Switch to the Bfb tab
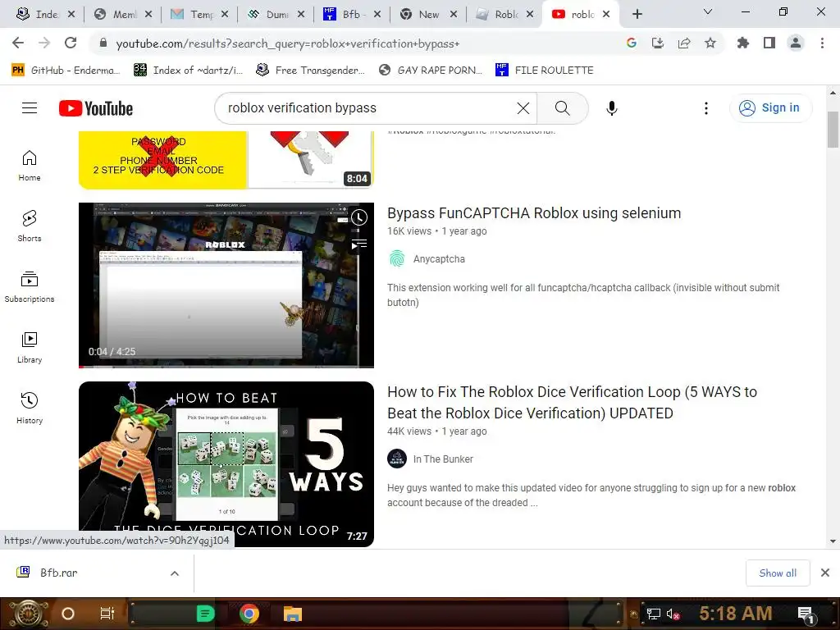840x630 pixels. pyautogui.click(x=353, y=15)
